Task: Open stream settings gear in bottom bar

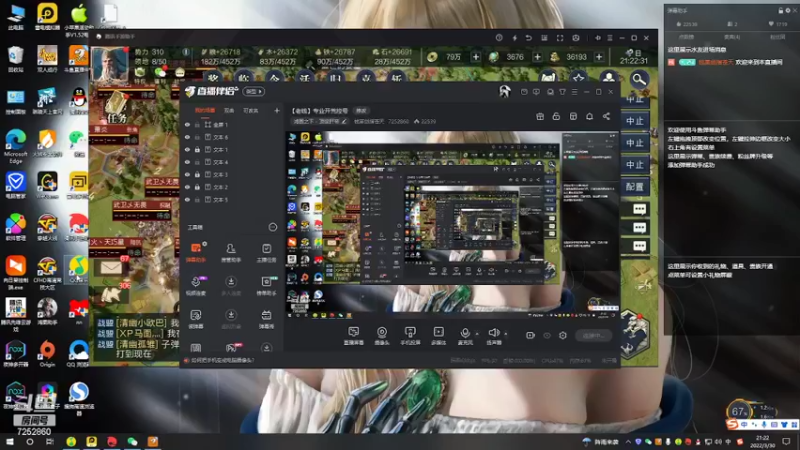Action: click(563, 335)
